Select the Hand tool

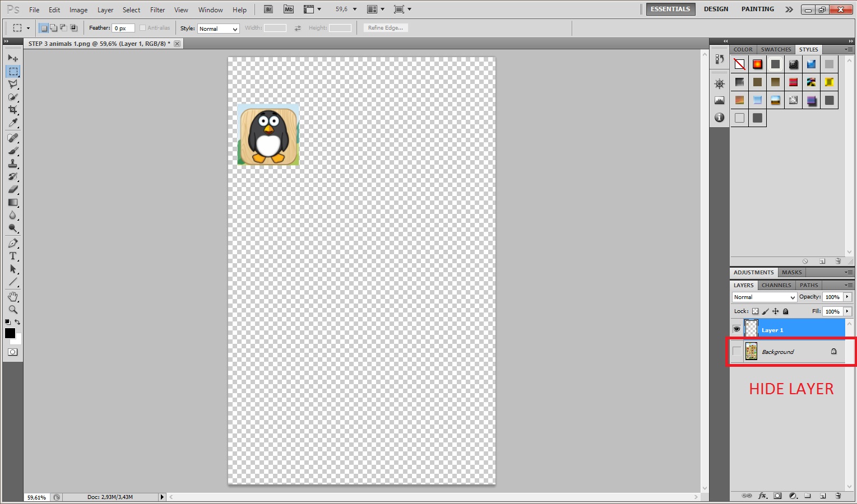coord(13,296)
